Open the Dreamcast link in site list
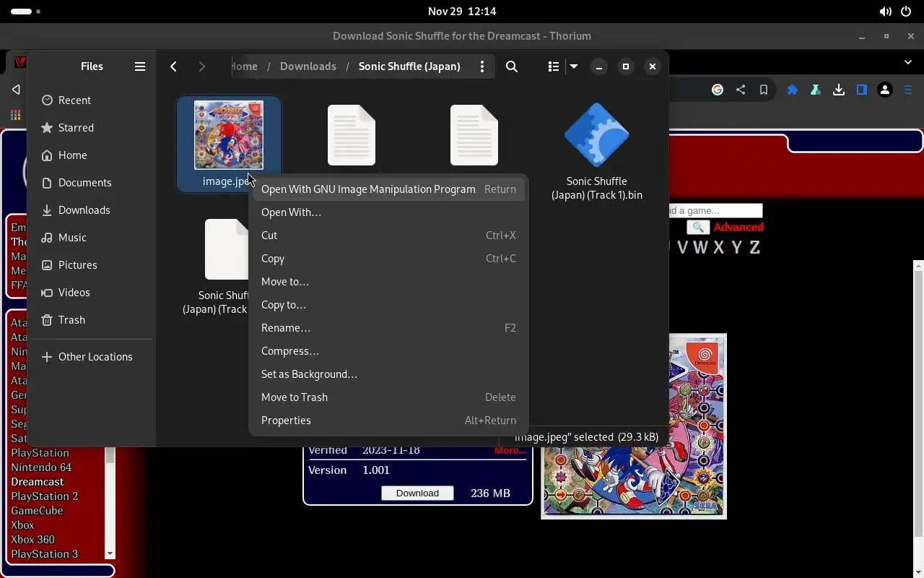 (x=38, y=482)
